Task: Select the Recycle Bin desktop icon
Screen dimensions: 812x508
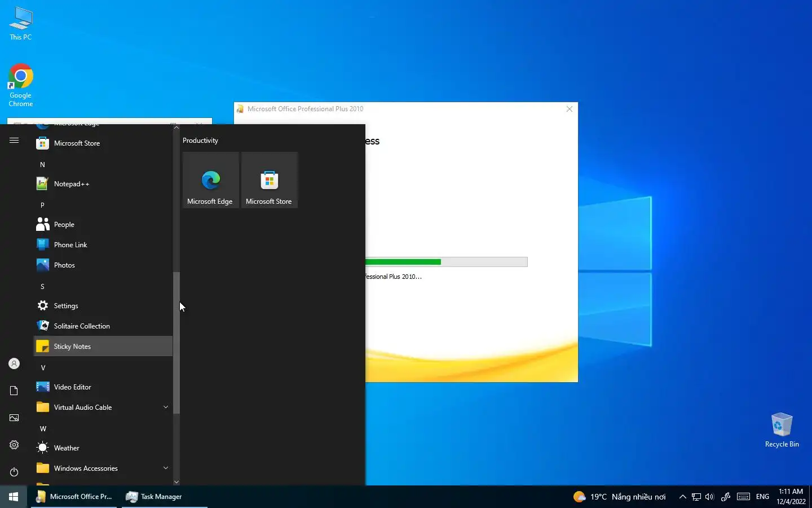Action: 782,430
